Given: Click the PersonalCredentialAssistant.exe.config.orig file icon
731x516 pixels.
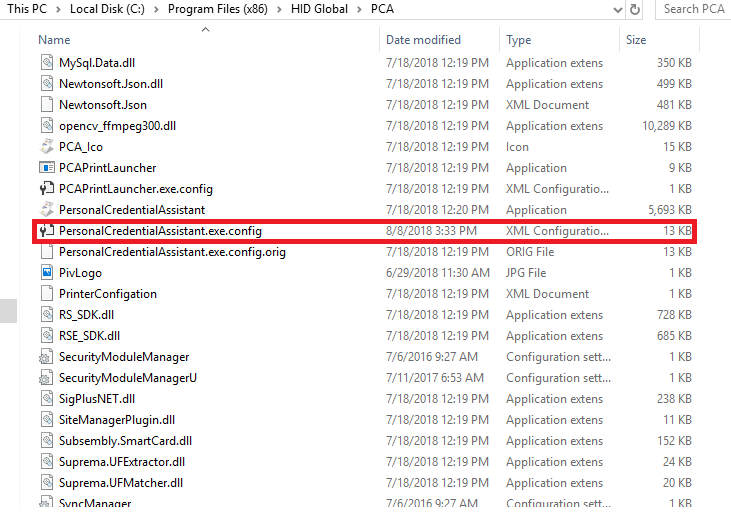Looking at the screenshot, I should coord(47,252).
